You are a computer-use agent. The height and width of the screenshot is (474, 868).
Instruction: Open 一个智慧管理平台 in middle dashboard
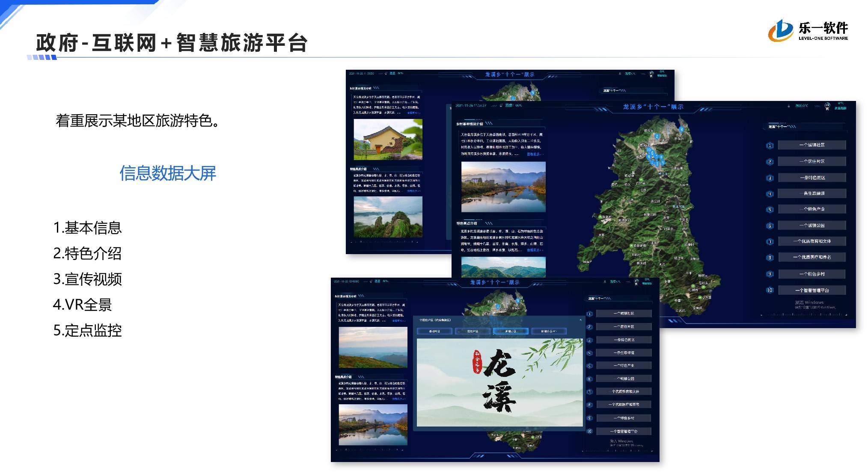click(812, 290)
